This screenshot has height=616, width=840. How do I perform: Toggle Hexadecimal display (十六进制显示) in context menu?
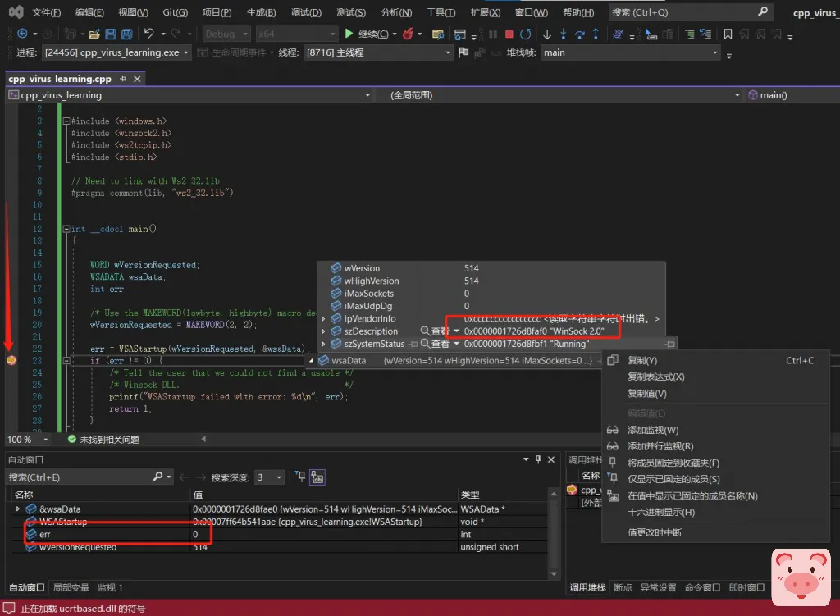[660, 512]
